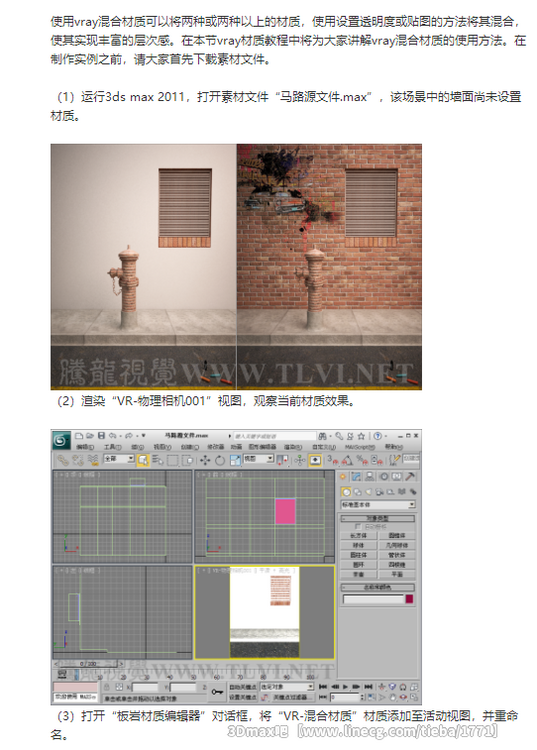
Task: Click the New file icon in quick access toolbar
Action: (x=79, y=436)
